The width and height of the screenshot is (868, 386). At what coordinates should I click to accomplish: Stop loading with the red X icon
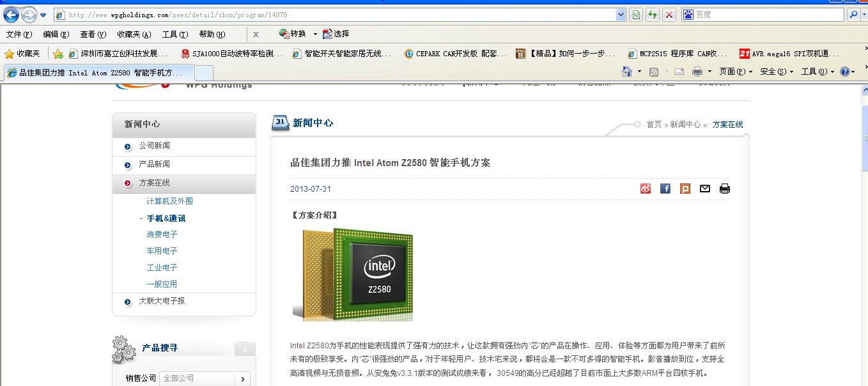(669, 15)
